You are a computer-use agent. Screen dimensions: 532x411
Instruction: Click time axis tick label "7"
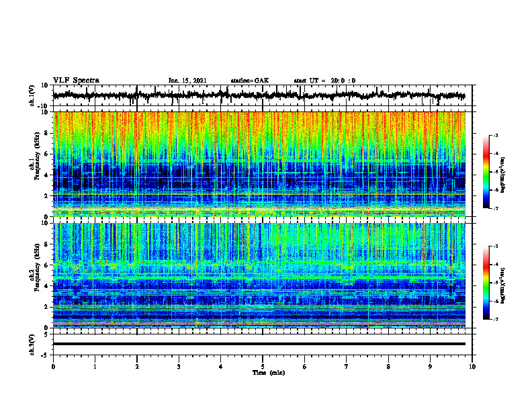[x=347, y=367]
